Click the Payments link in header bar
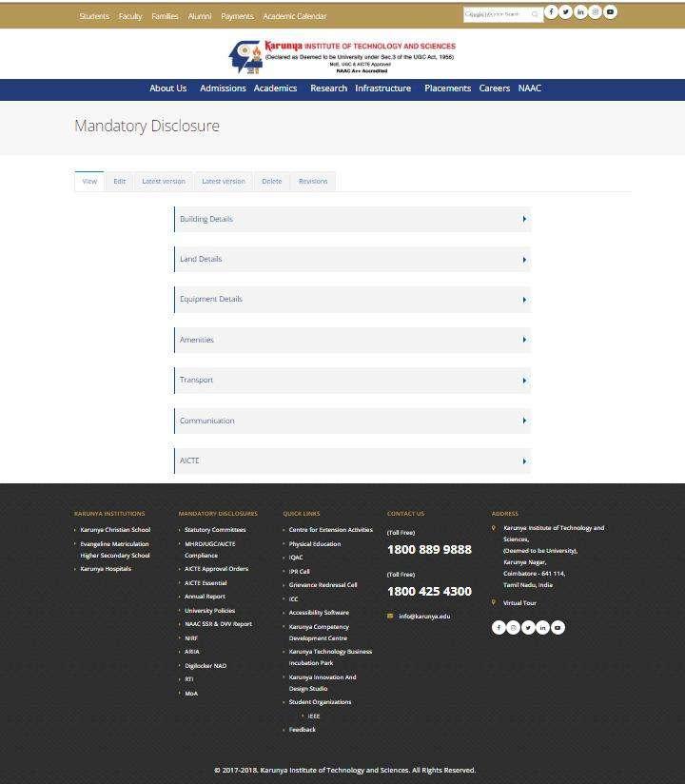The width and height of the screenshot is (685, 784). click(237, 16)
